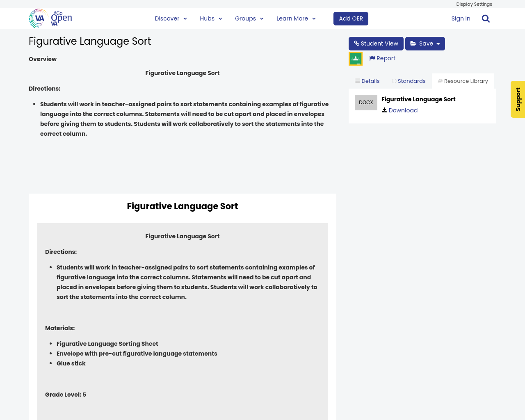Open the Standards tab

[409, 80]
